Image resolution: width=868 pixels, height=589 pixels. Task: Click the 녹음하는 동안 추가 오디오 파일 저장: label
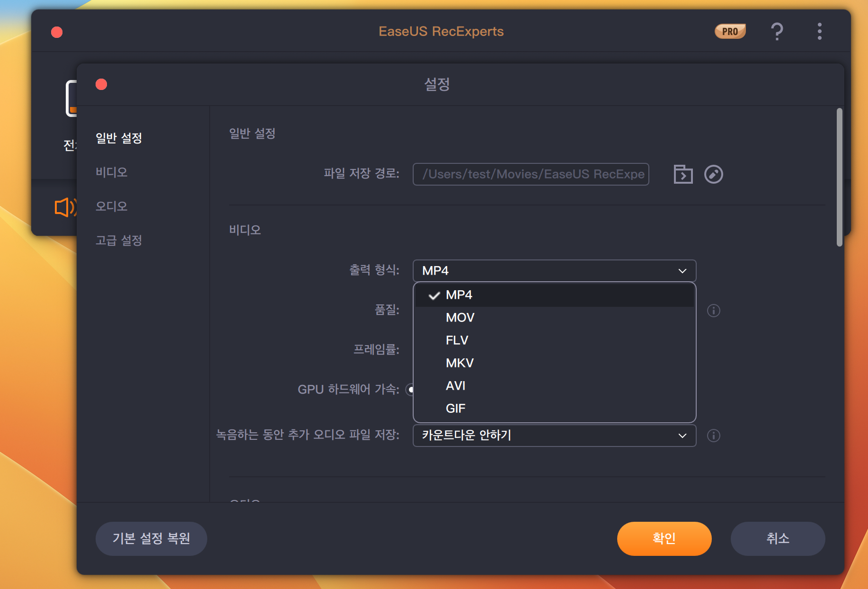[x=308, y=435]
